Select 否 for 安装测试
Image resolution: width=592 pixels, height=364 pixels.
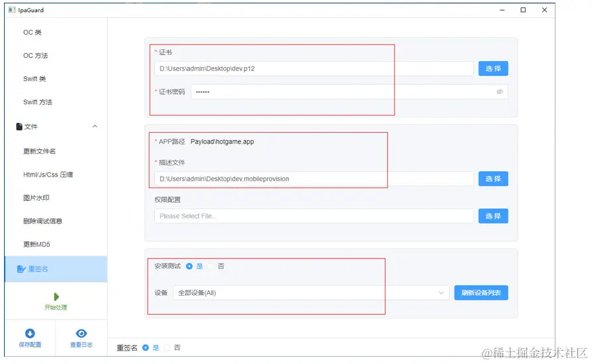(211, 266)
